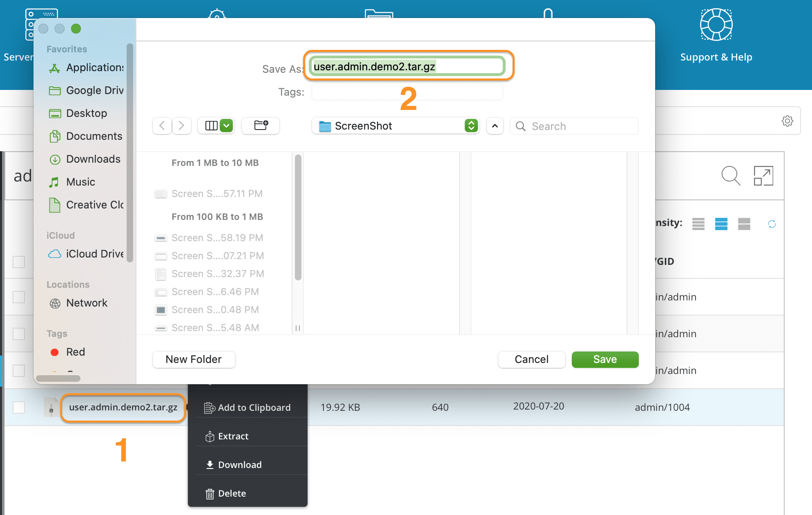This screenshot has height=515, width=812.
Task: Select the Desktop from Favorites sidebar
Action: click(87, 113)
